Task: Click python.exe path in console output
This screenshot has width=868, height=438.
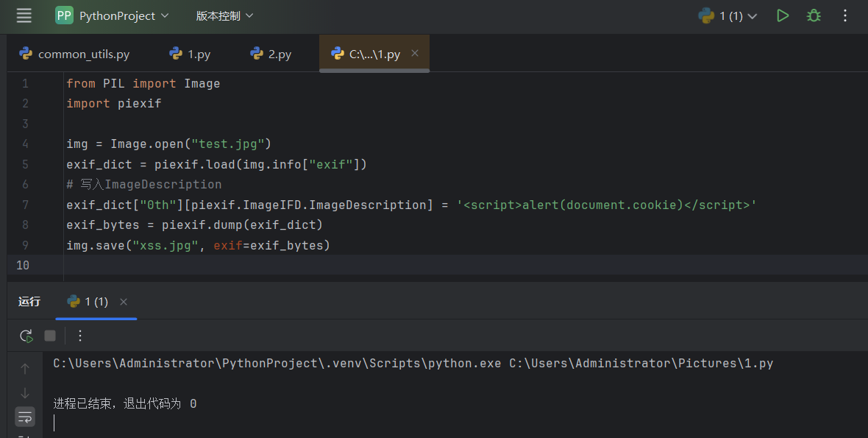Action: (x=277, y=363)
